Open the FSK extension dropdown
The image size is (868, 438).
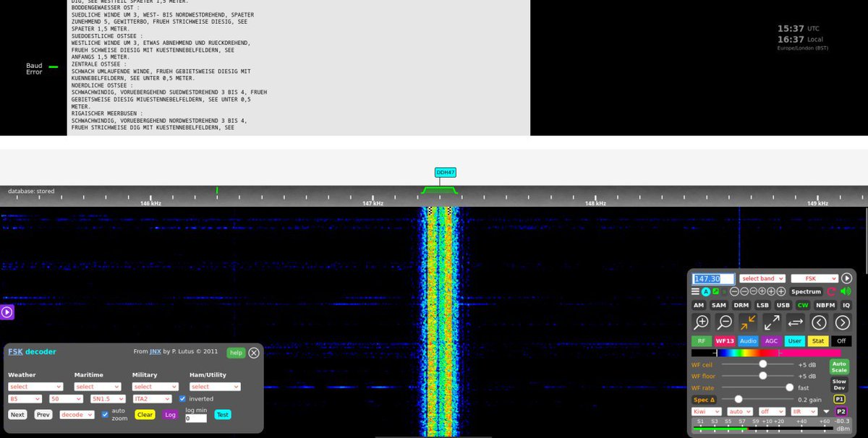click(814, 278)
